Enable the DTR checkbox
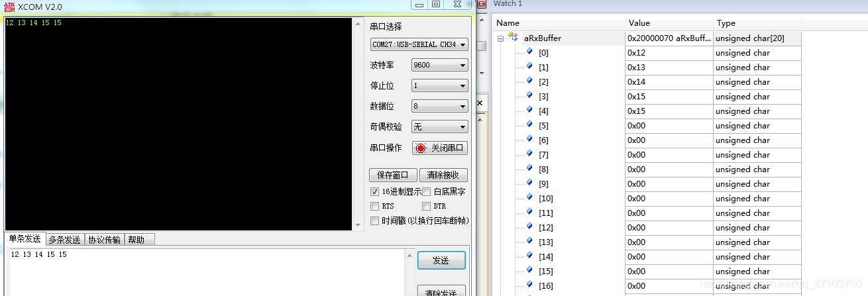This screenshot has width=868, height=296. click(427, 206)
